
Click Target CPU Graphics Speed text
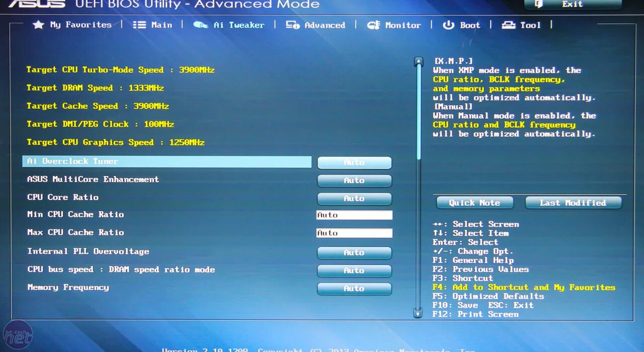116,142
